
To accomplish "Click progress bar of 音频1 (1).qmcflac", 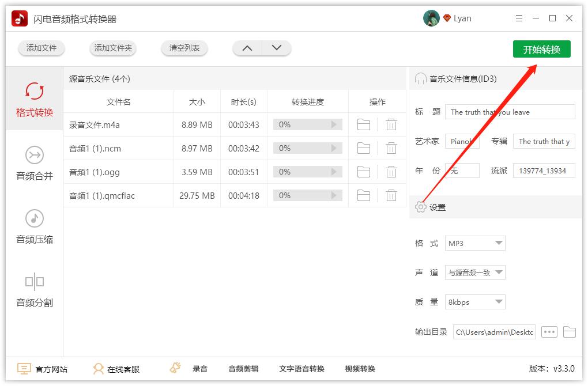I will point(307,196).
